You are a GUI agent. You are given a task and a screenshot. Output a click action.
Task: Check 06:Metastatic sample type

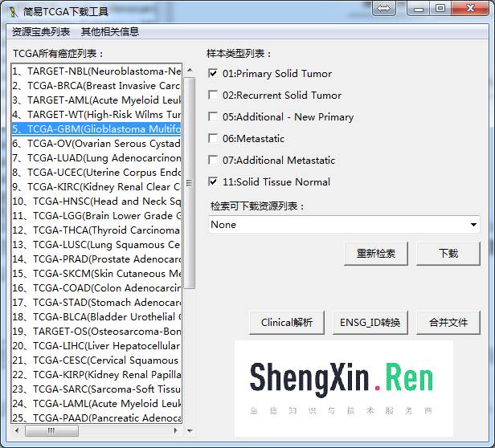coord(213,138)
